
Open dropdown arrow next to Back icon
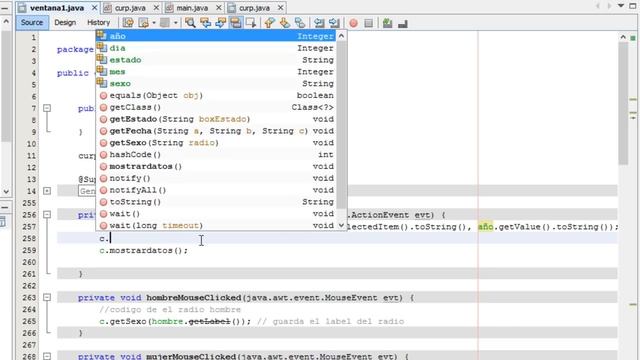pyautogui.click(x=154, y=23)
